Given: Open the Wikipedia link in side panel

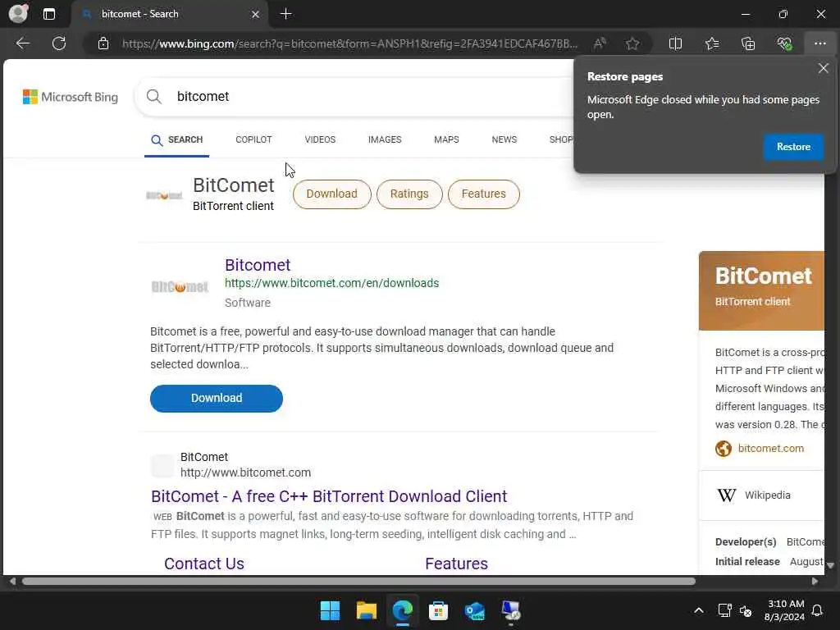Looking at the screenshot, I should [767, 495].
